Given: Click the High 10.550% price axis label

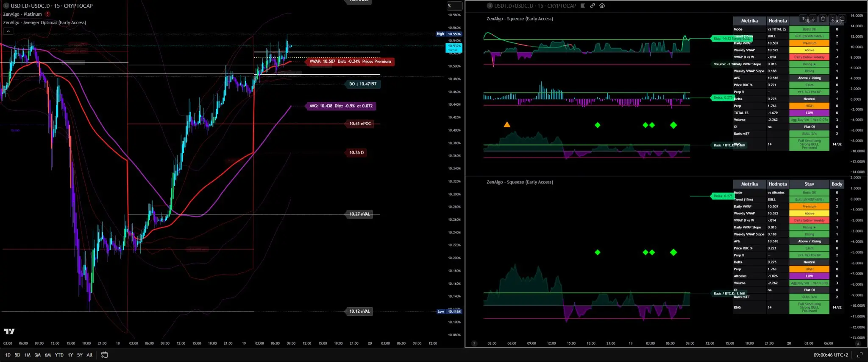Looking at the screenshot, I should pos(449,34).
